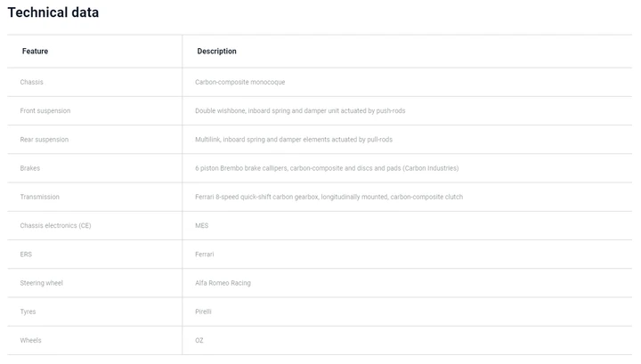Select the Transmission row label
This screenshot has width=641, height=364.
click(40, 197)
